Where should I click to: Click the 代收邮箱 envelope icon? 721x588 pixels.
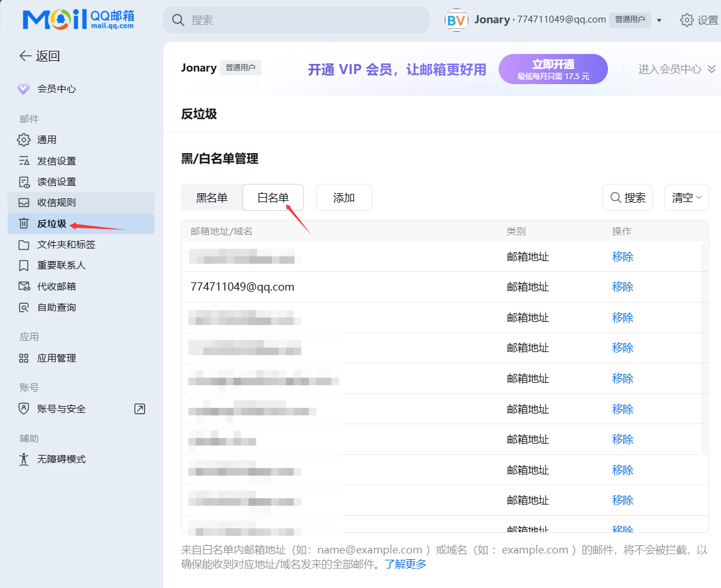(x=24, y=287)
